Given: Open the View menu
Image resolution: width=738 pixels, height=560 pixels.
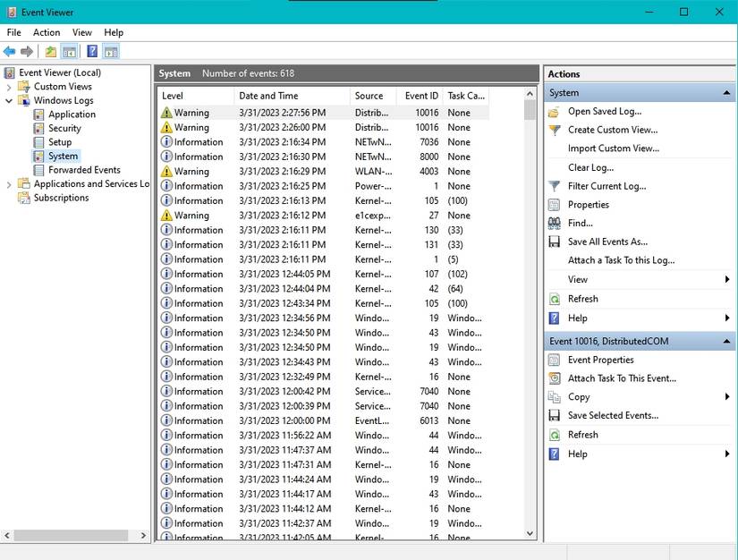Looking at the screenshot, I should 82,32.
